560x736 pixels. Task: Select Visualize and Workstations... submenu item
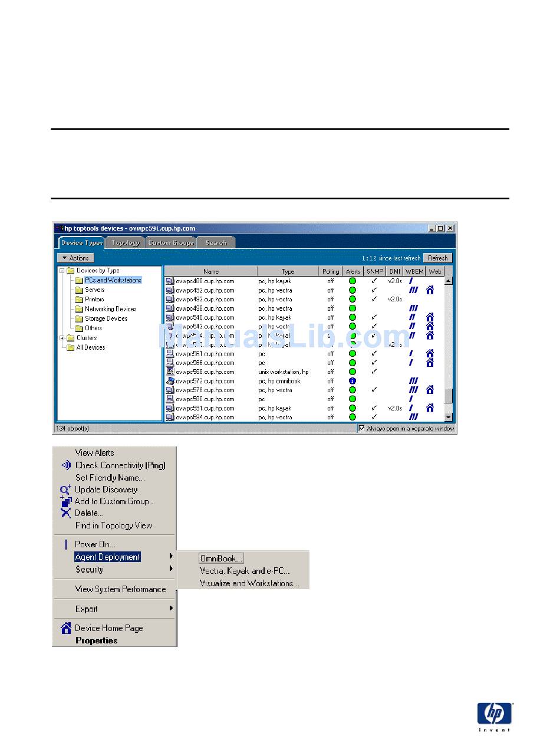pyautogui.click(x=249, y=583)
